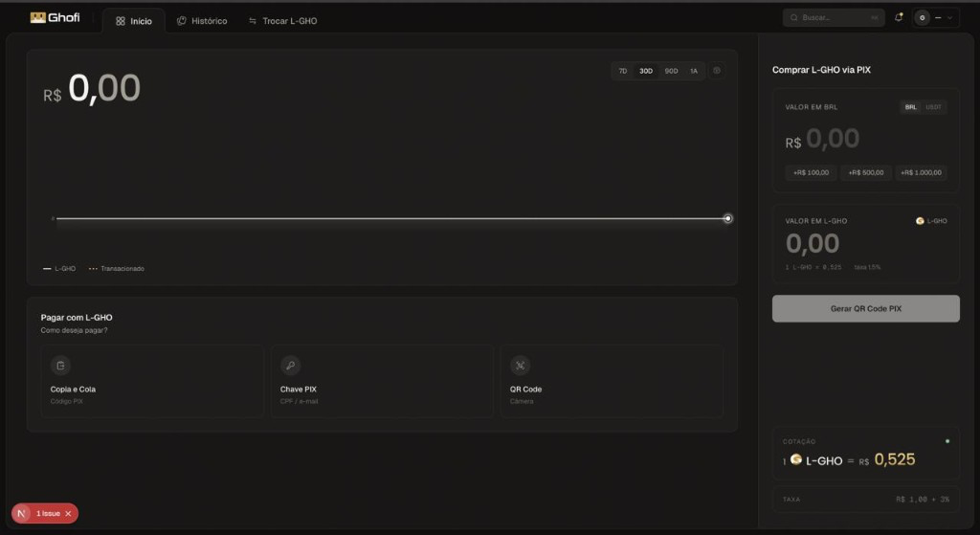Image resolution: width=980 pixels, height=535 pixels.
Task: Add +R$ 500,00 quick amount
Action: (x=866, y=172)
